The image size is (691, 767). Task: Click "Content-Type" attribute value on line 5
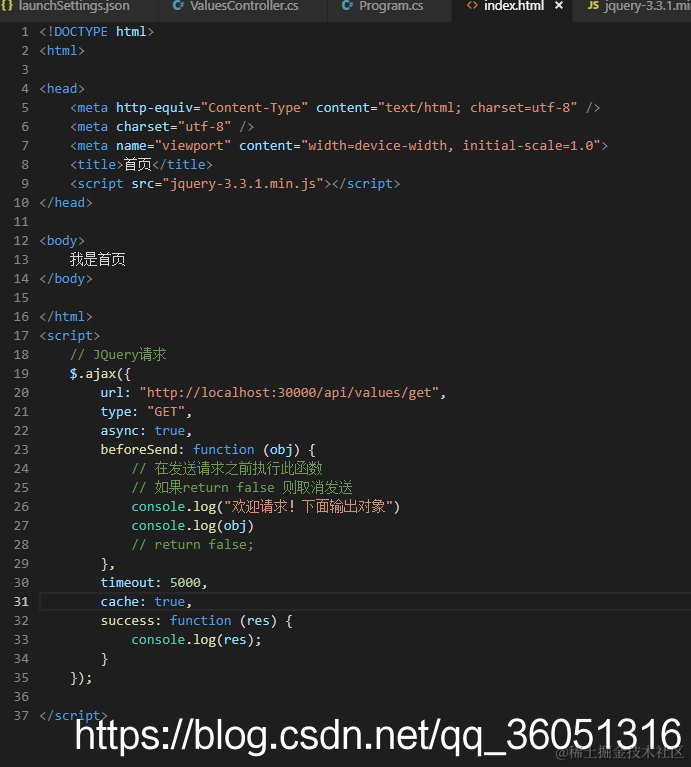(254, 108)
